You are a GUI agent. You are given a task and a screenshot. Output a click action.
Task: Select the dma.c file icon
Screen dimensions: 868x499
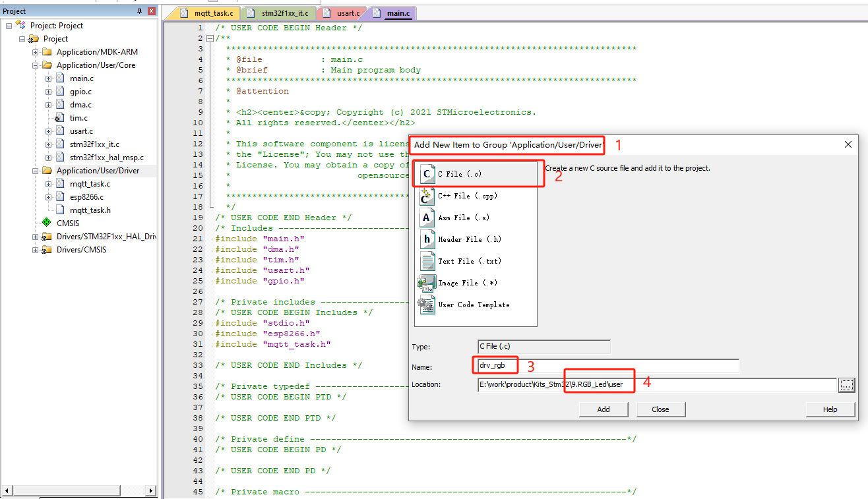pos(60,105)
